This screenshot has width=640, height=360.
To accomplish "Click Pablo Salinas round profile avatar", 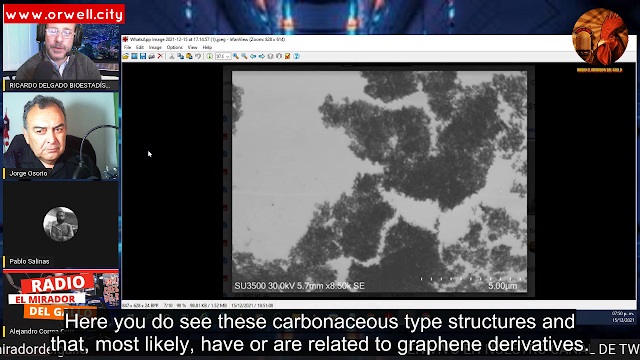I will 60,224.
